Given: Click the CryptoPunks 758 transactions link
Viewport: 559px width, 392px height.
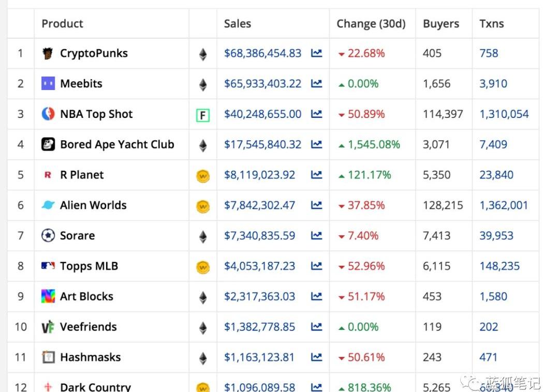Looking at the screenshot, I should [489, 53].
